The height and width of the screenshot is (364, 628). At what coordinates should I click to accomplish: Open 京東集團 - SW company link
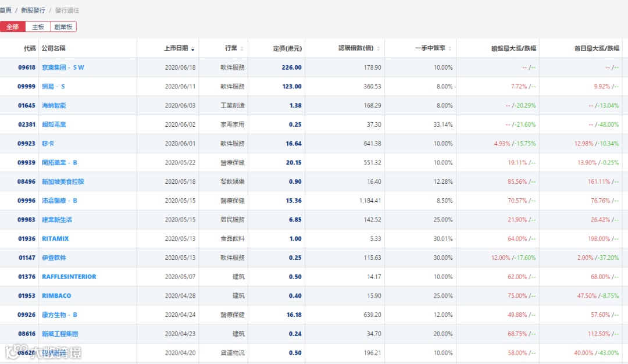(63, 67)
